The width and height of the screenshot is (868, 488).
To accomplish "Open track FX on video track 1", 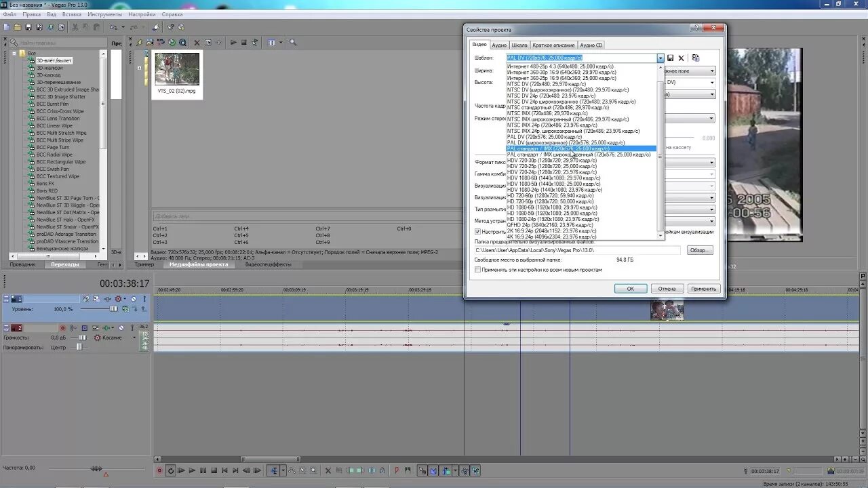I will [107, 299].
